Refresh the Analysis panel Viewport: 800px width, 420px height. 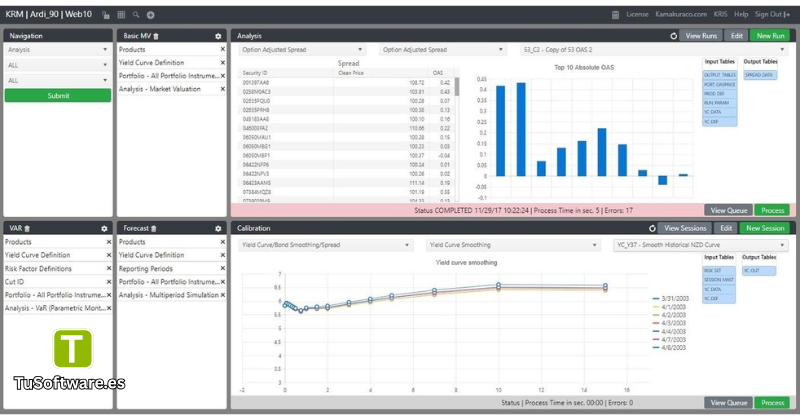[x=673, y=36]
